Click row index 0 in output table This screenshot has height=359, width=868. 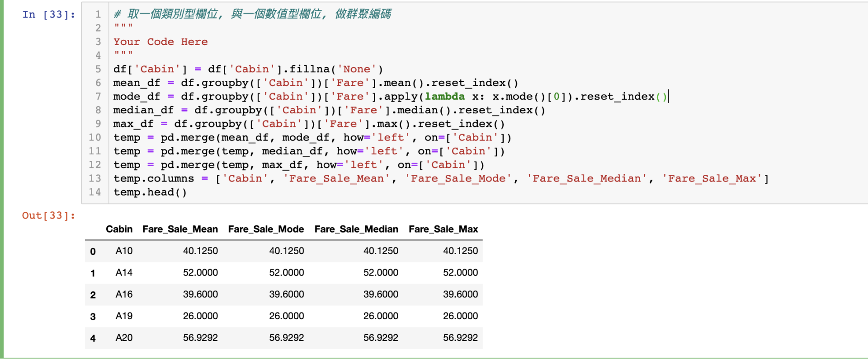point(93,252)
